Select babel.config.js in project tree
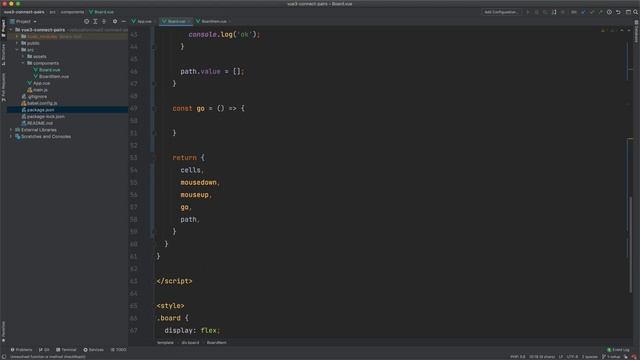The width and height of the screenshot is (640, 360). [39, 103]
